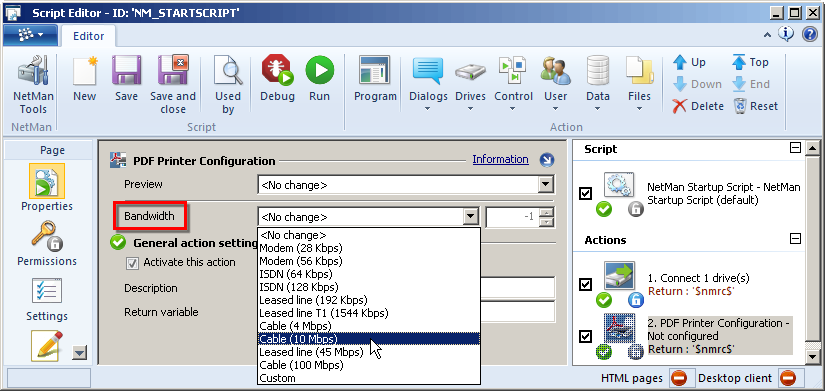Click the Program action icon
The image size is (825, 391).
pos(375,71)
